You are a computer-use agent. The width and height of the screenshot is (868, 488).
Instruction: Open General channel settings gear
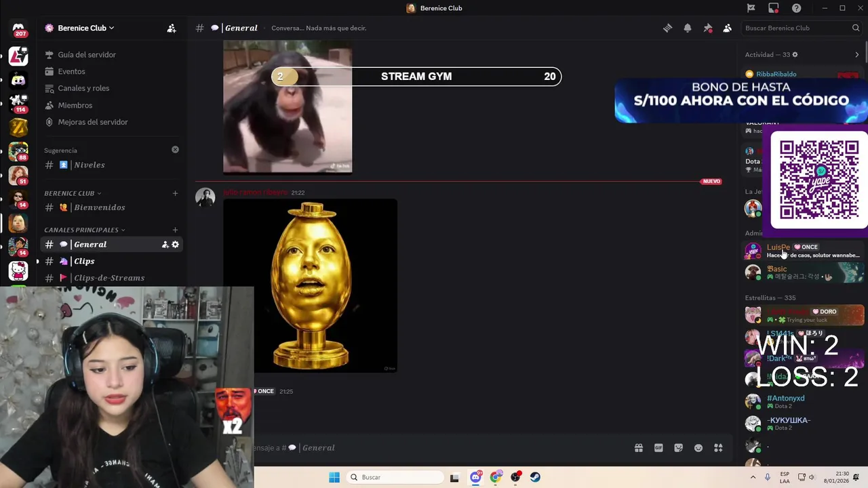coord(175,245)
